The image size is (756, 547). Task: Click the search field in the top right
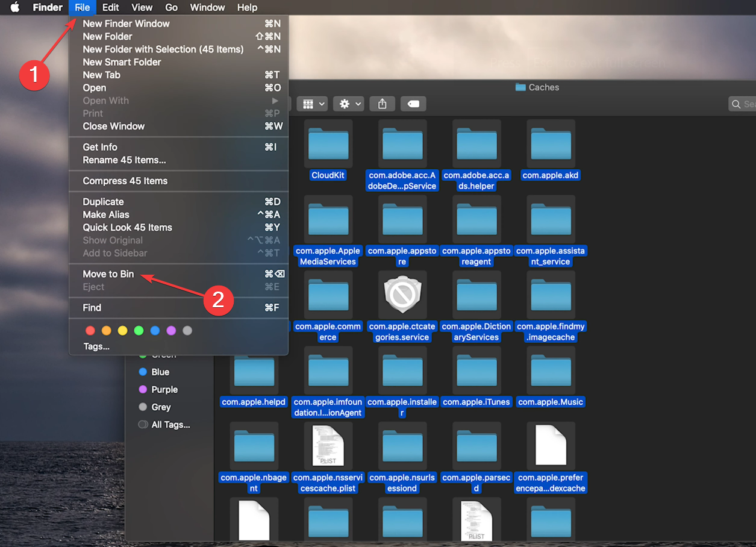tap(746, 104)
